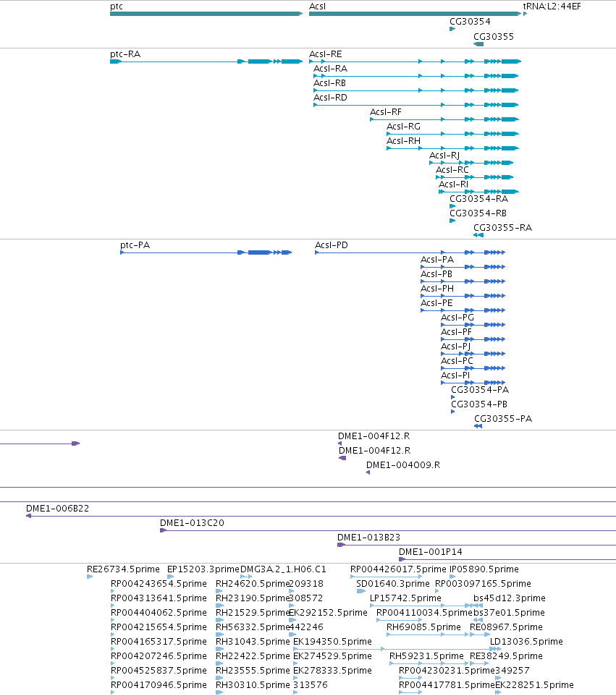616x696 pixels.
Task: Select the RH24620.5prime EST label
Action: tap(253, 583)
